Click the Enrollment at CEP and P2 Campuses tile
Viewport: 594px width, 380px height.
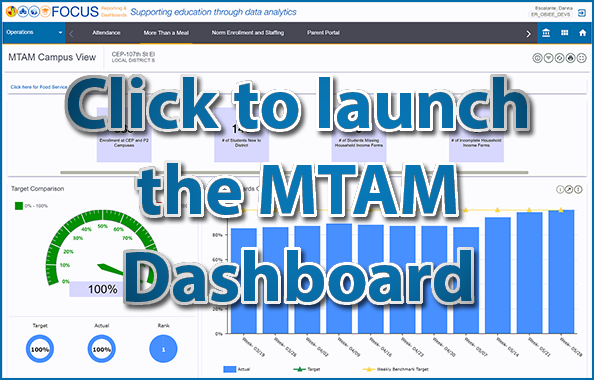pos(124,135)
